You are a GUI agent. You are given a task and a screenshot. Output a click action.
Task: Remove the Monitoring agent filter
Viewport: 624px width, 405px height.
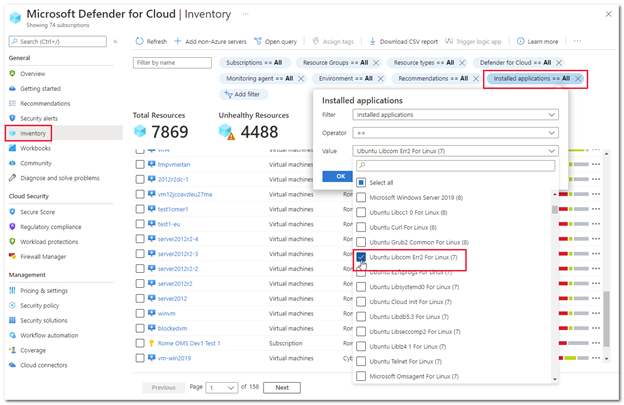pos(301,79)
